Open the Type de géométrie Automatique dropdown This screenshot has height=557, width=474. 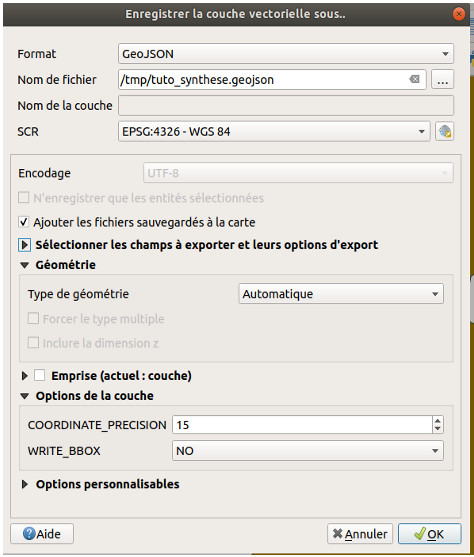[x=341, y=294]
